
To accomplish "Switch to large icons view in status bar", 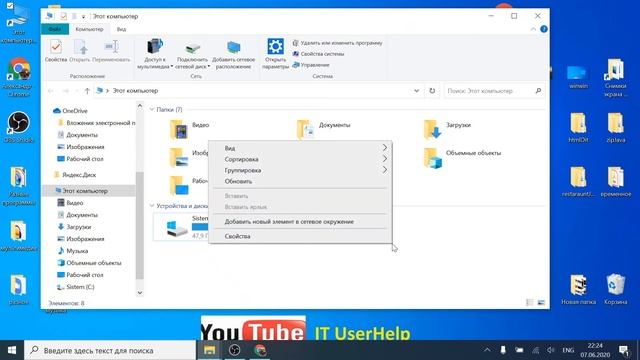I will pyautogui.click(x=541, y=302).
